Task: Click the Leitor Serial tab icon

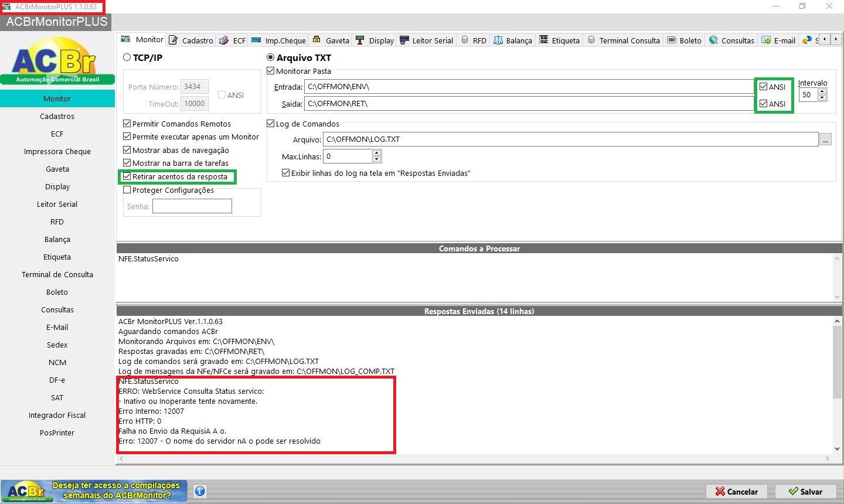Action: pyautogui.click(x=404, y=40)
